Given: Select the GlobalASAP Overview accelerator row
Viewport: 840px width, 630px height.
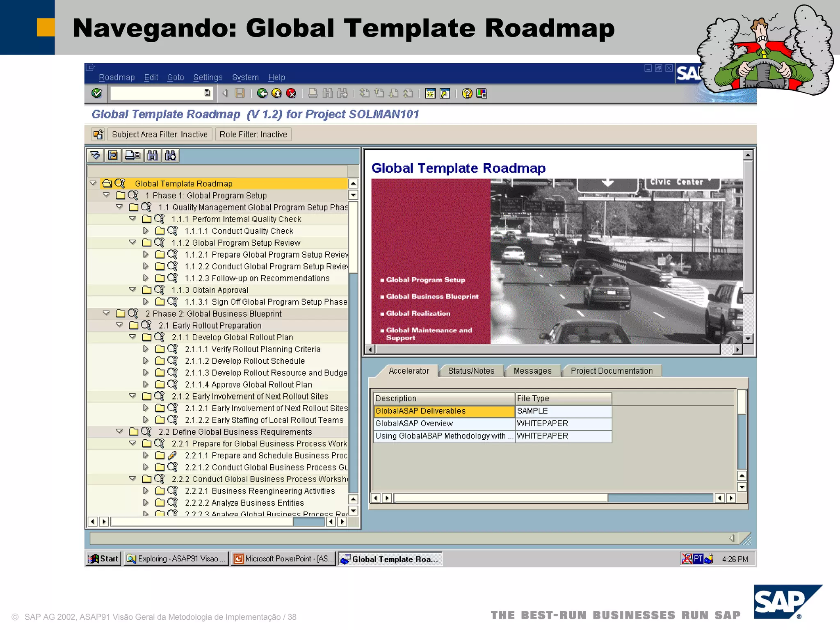Looking at the screenshot, I should coord(493,423).
